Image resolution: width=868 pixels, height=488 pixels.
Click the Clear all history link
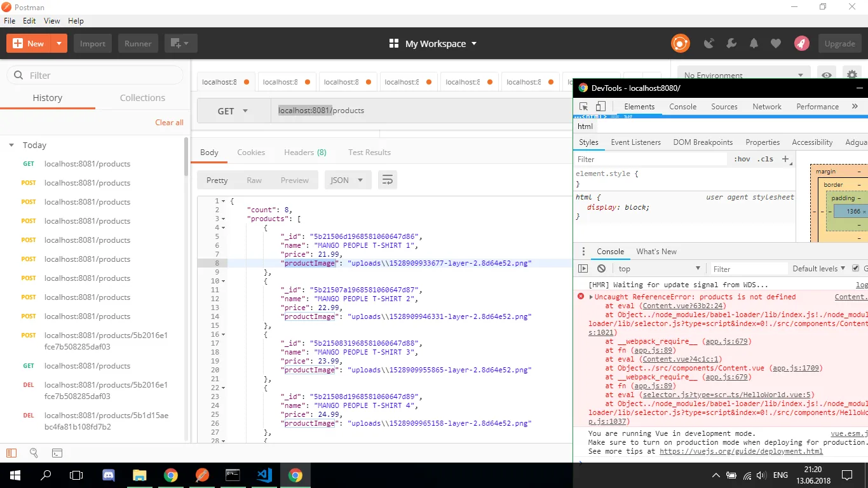coord(169,123)
